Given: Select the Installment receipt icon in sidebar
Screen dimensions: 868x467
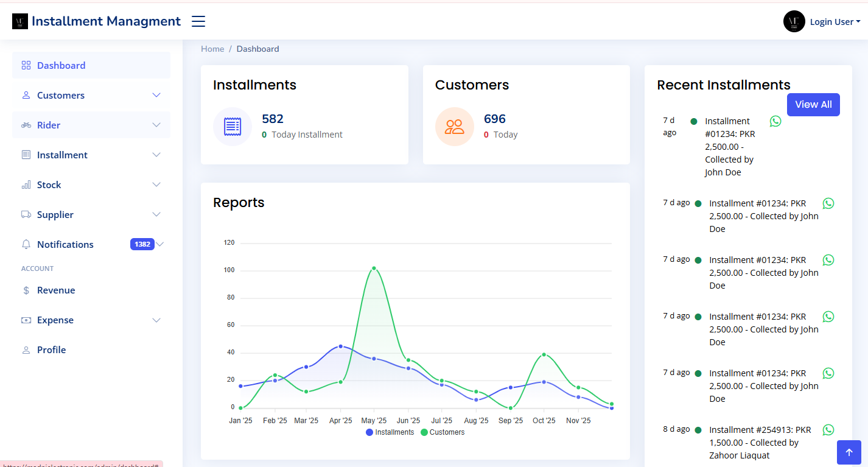Looking at the screenshot, I should (x=26, y=155).
